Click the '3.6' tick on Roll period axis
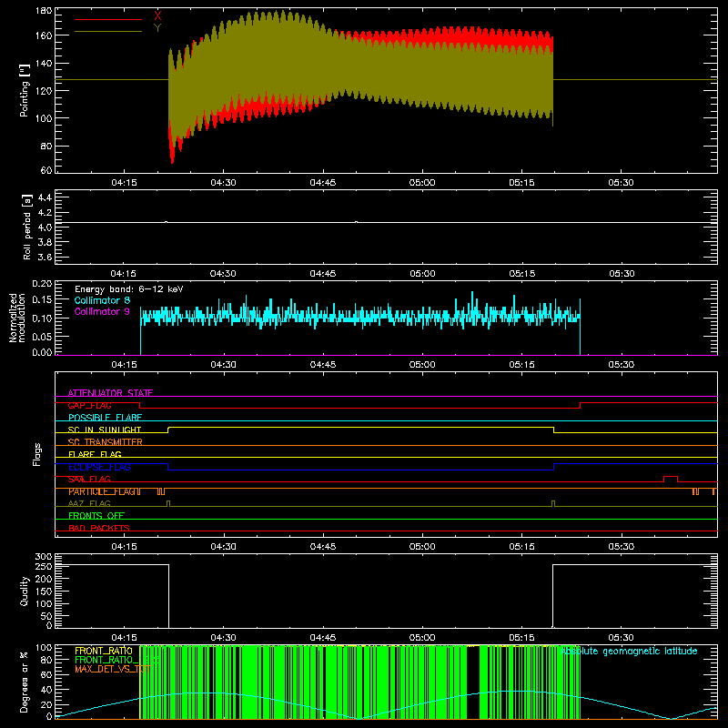The width and height of the screenshot is (728, 728). (x=45, y=258)
